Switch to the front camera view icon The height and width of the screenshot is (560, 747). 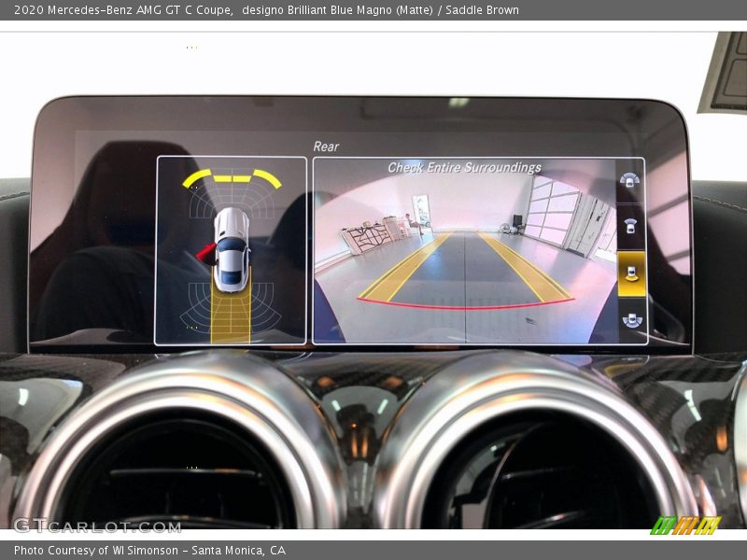(631, 227)
